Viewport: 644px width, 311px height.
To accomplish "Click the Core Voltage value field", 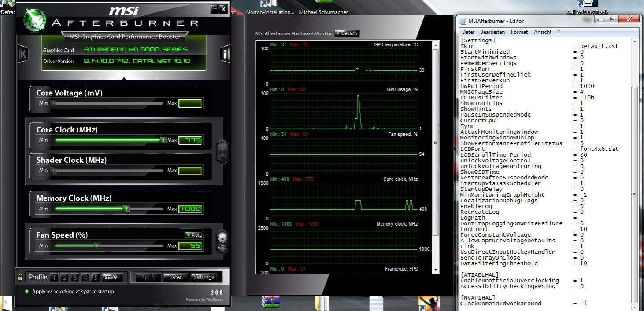I will tap(190, 104).
